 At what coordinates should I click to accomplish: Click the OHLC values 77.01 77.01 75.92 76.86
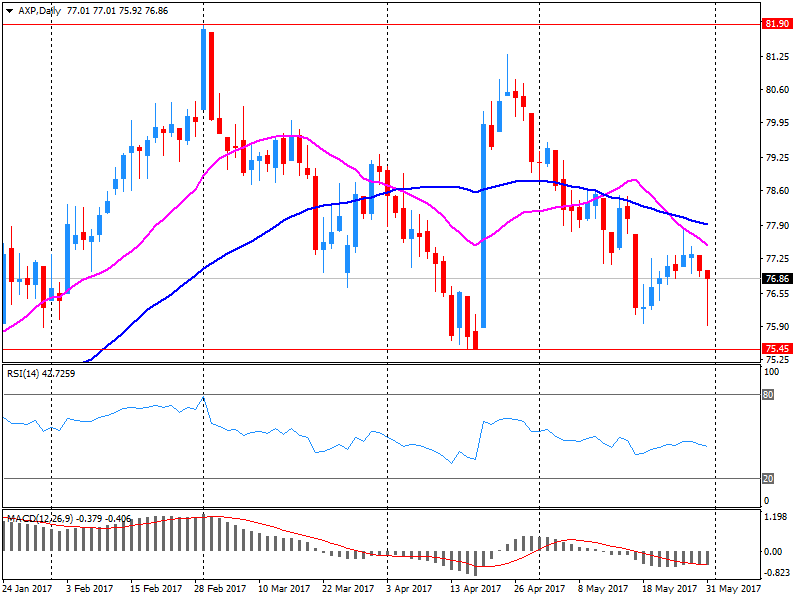click(117, 11)
